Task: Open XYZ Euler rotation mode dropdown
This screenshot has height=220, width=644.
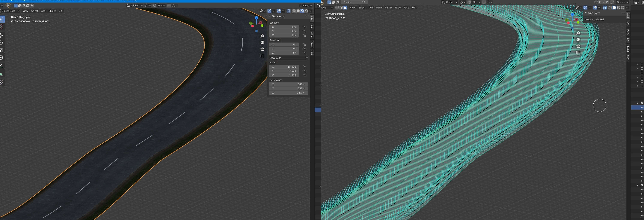Action: (288, 58)
